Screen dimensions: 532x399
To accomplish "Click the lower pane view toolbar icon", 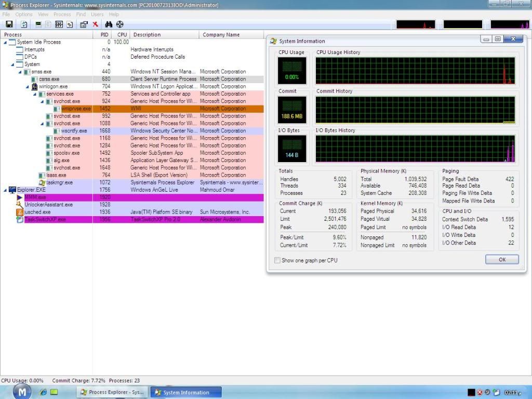I will [70, 24].
